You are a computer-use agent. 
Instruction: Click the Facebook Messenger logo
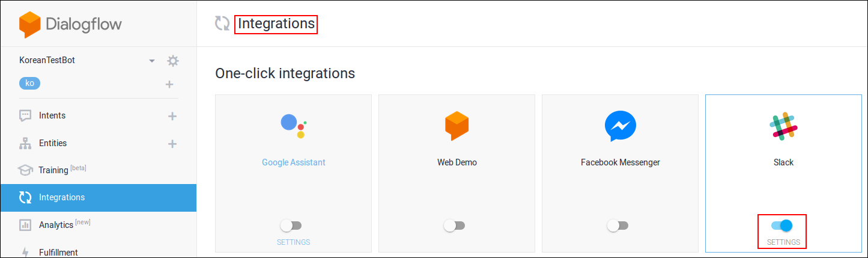[x=620, y=126]
